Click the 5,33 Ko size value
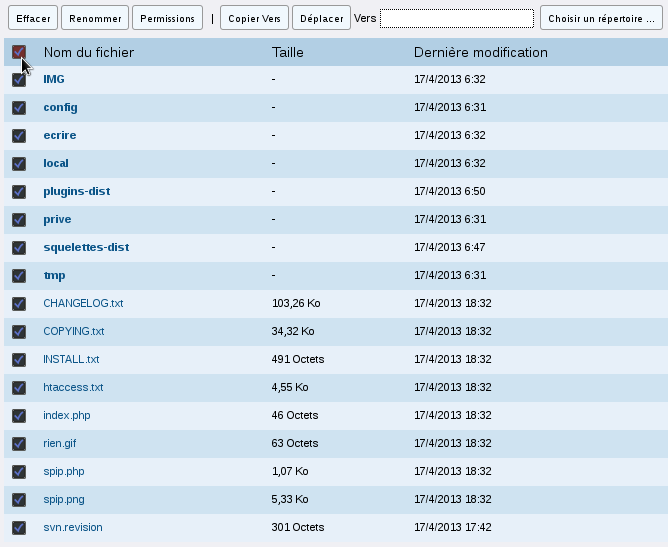668x547 pixels. [x=290, y=499]
